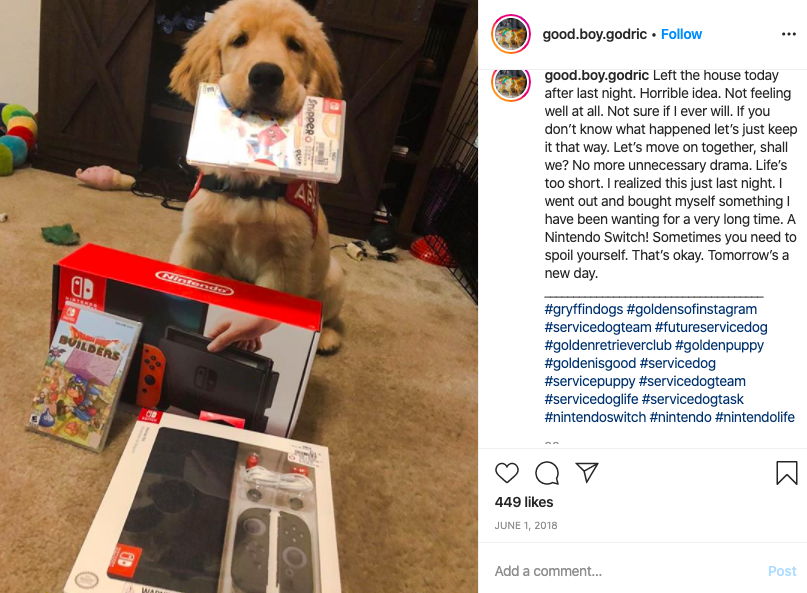
Task: Open the June 1, 2018 post date link
Action: coord(526,526)
